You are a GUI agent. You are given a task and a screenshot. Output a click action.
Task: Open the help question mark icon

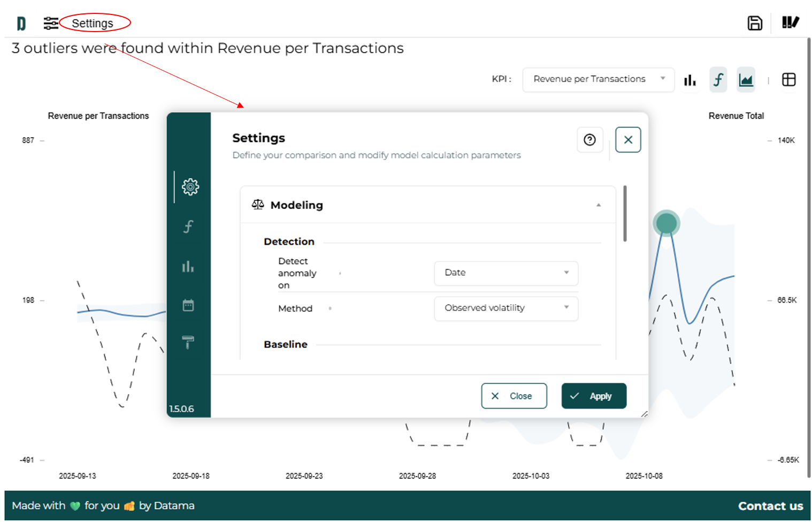[x=589, y=140]
